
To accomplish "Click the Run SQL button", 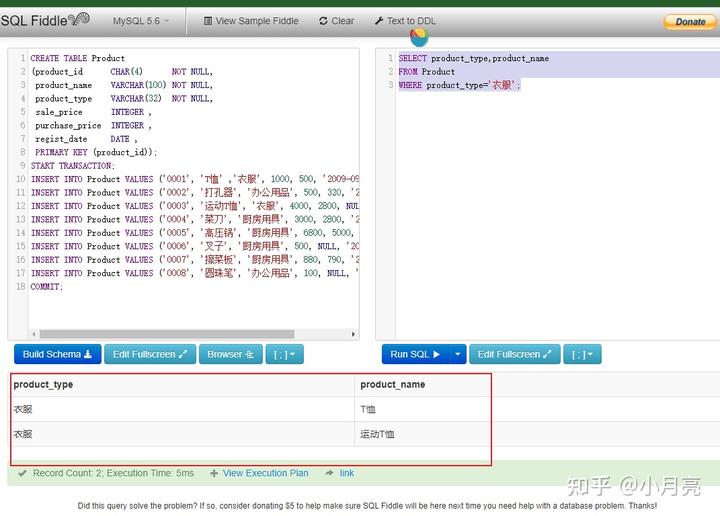I will pyautogui.click(x=415, y=354).
